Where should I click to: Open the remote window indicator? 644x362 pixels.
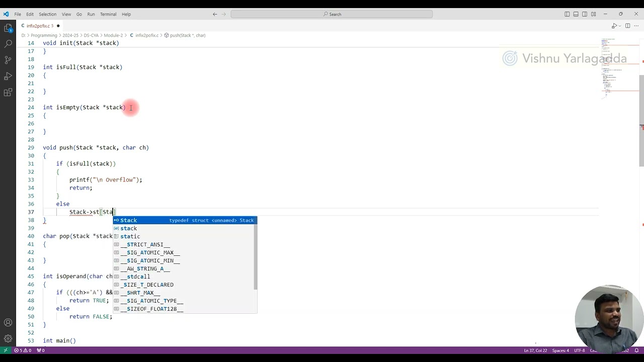6,350
